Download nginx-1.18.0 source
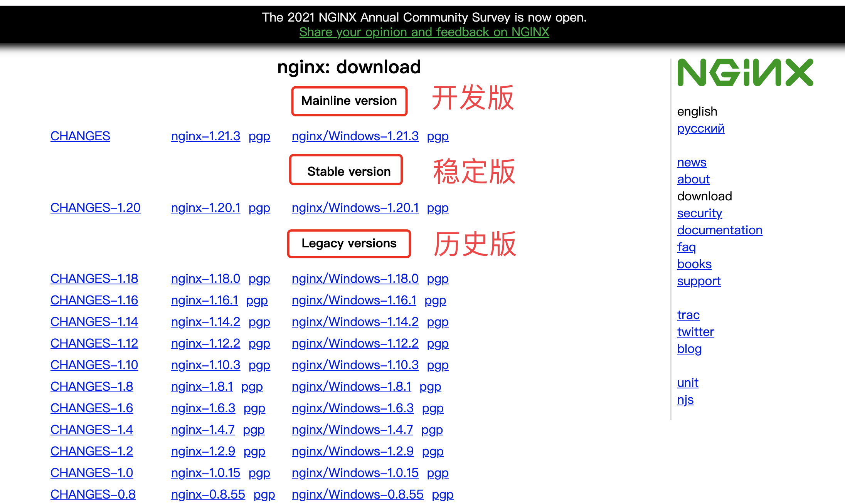The width and height of the screenshot is (845, 504). (205, 279)
